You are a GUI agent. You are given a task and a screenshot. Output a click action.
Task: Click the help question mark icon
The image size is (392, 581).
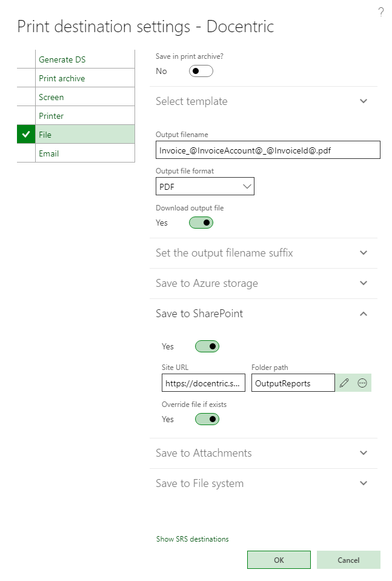click(381, 12)
